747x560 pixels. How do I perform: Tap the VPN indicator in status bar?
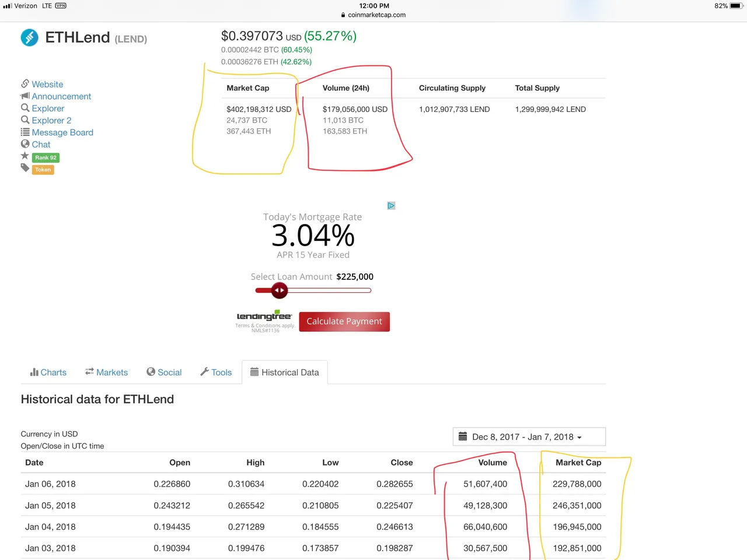pos(61,6)
